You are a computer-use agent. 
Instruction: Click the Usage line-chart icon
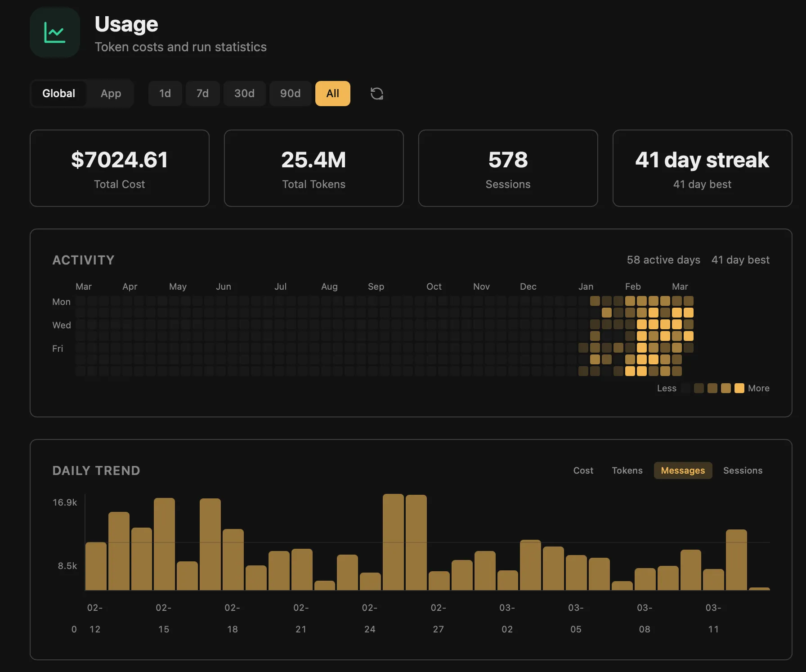[54, 32]
